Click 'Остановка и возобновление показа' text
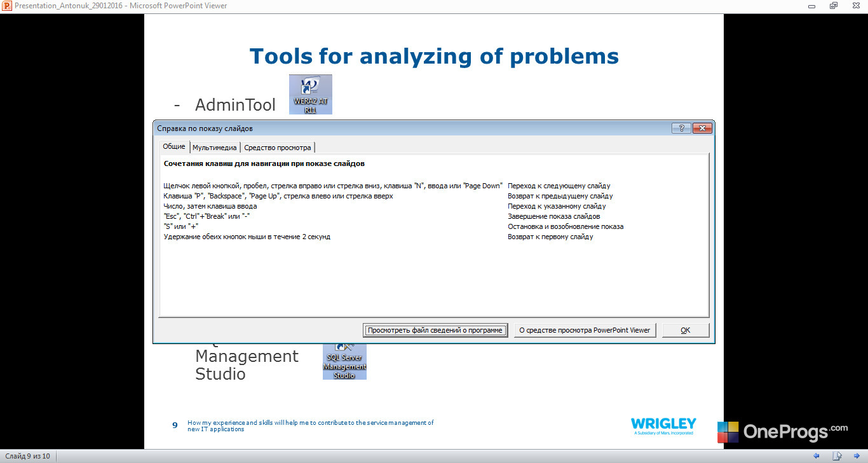 [x=566, y=226]
